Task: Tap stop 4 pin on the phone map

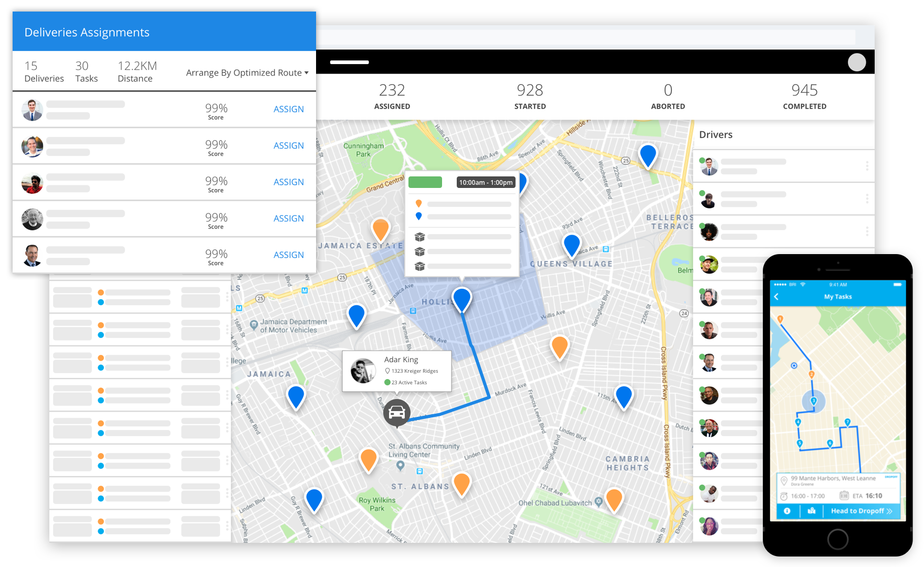Action: click(798, 422)
